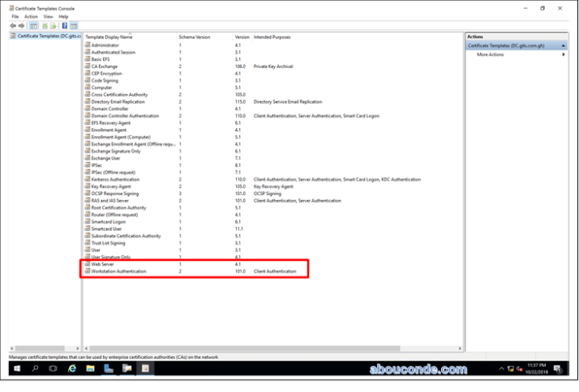This screenshot has height=392, width=579.
Task: Select the Smartcard Logon template icon
Action: [x=88, y=222]
